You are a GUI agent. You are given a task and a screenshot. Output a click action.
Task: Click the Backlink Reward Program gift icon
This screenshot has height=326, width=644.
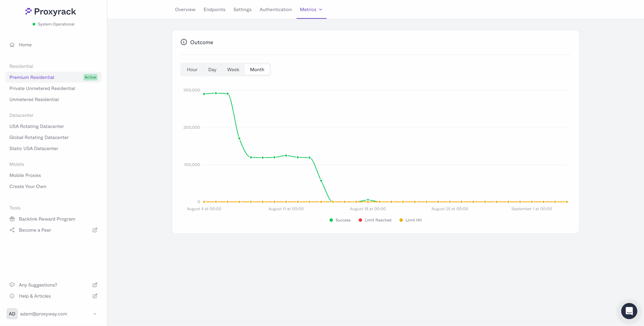coord(12,219)
